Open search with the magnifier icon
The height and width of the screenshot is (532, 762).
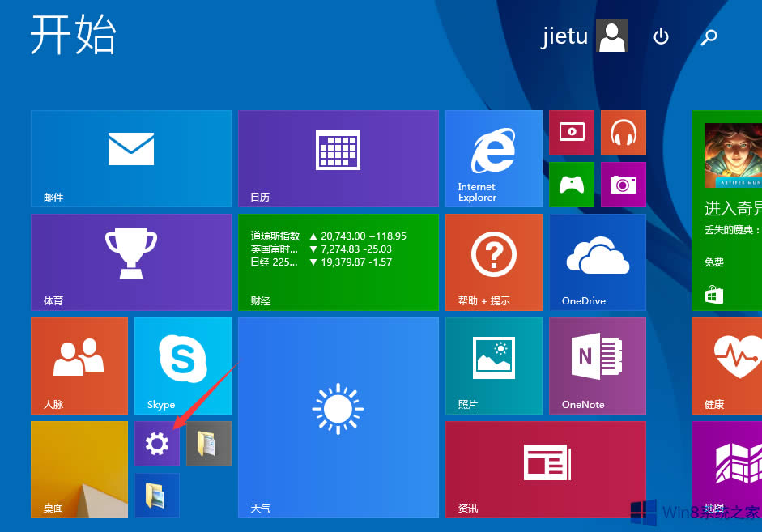709,37
